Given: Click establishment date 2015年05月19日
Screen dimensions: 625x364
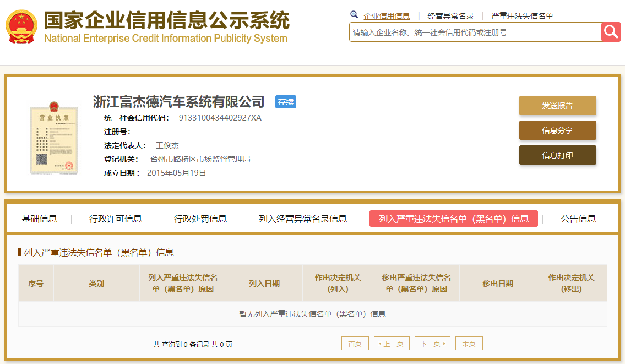Looking at the screenshot, I should (x=177, y=173).
